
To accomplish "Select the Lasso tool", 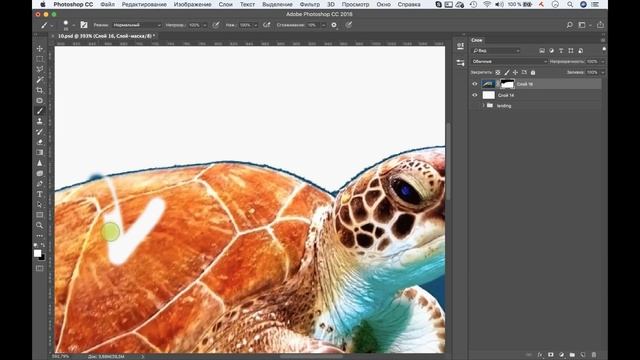I will pyautogui.click(x=40, y=69).
